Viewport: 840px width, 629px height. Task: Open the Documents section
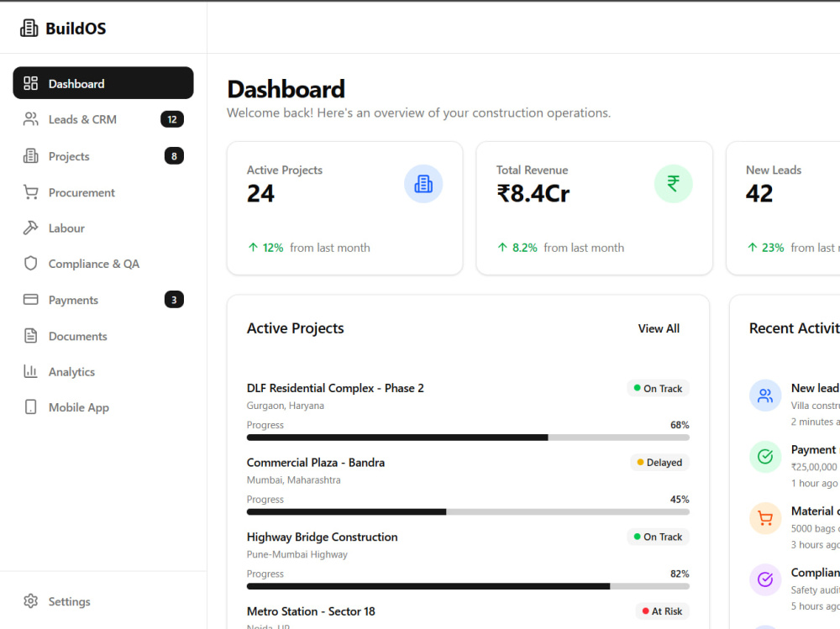(102, 336)
